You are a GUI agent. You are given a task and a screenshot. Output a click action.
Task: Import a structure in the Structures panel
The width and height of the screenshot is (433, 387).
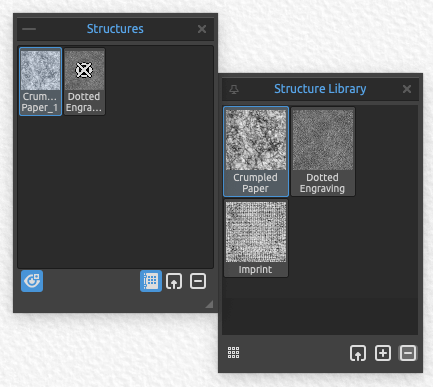[x=174, y=281]
